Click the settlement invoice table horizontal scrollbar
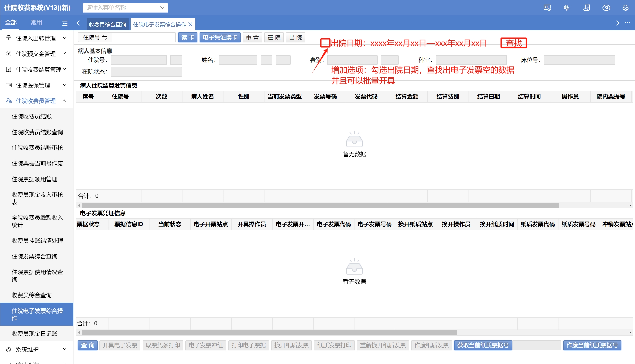The image size is (635, 364). tap(320, 205)
